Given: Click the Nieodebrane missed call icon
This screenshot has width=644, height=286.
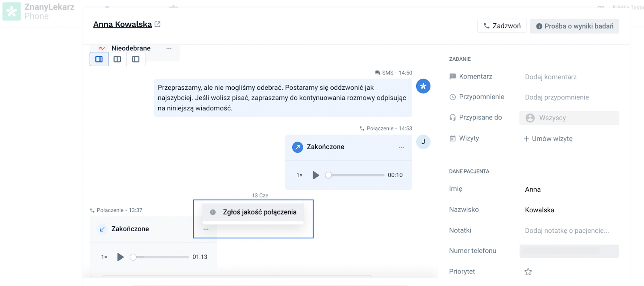Looking at the screenshot, I should (x=102, y=48).
